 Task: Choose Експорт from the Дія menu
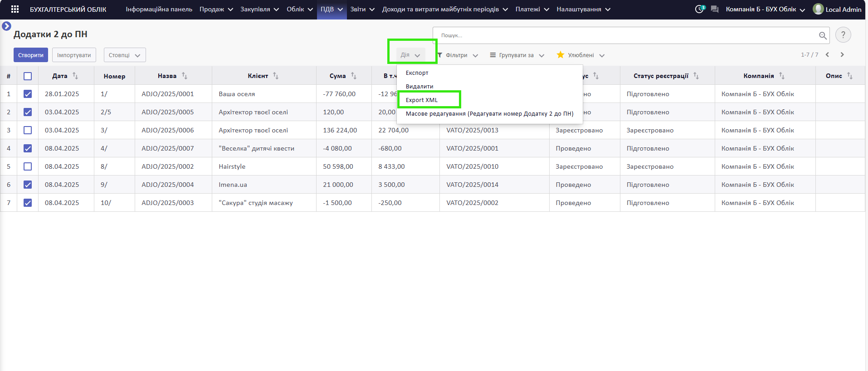417,73
